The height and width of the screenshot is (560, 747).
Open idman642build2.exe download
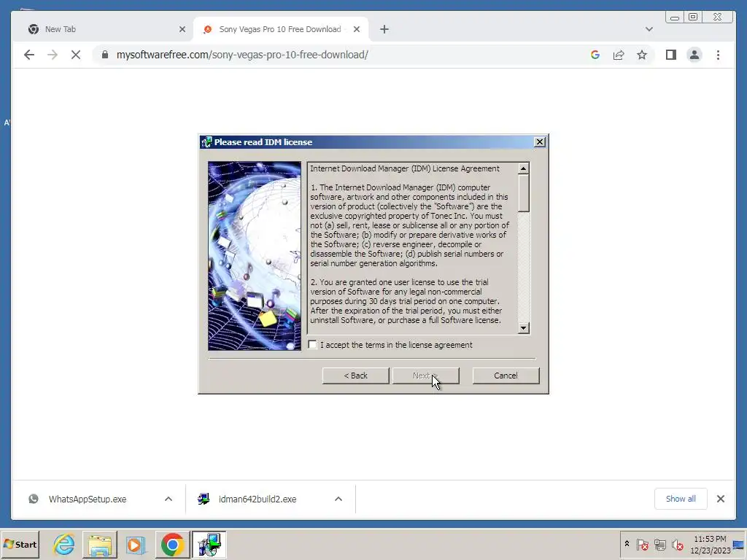[x=258, y=499]
